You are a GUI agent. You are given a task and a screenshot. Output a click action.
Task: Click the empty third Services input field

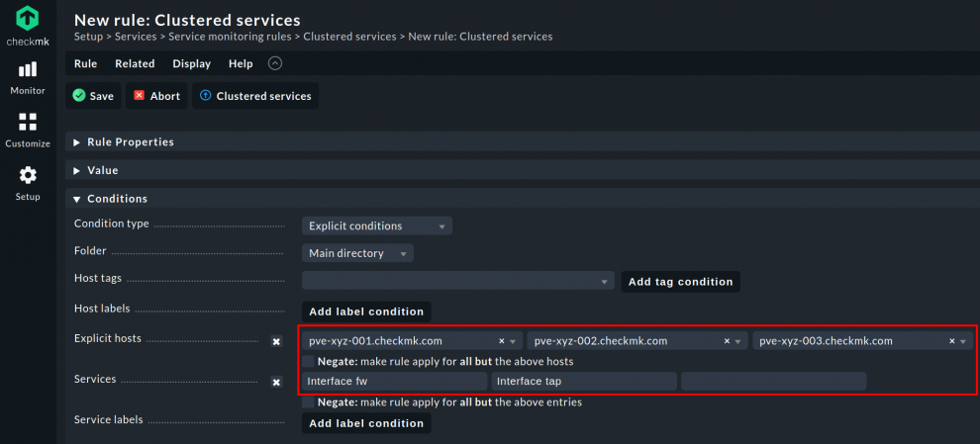coord(773,382)
